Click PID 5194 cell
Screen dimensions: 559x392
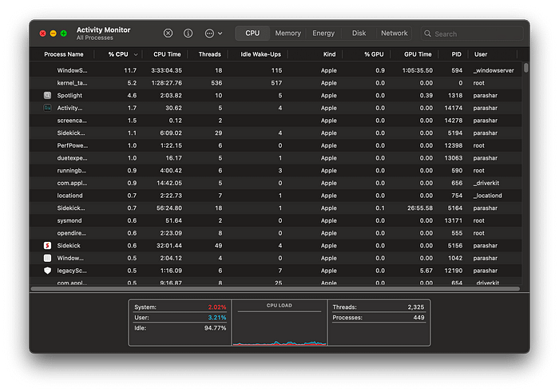[455, 133]
